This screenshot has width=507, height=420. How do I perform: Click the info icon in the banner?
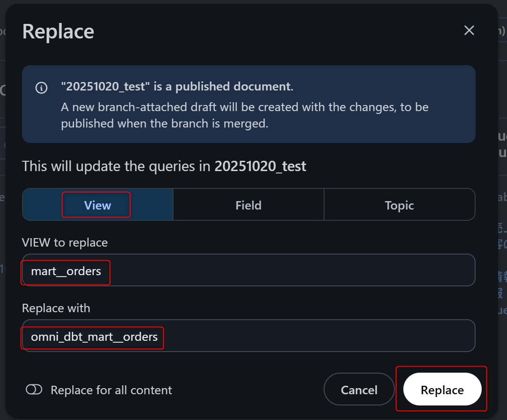41,88
